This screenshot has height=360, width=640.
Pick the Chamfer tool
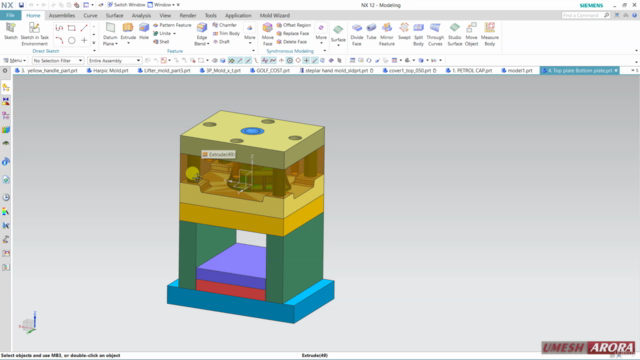(x=224, y=25)
